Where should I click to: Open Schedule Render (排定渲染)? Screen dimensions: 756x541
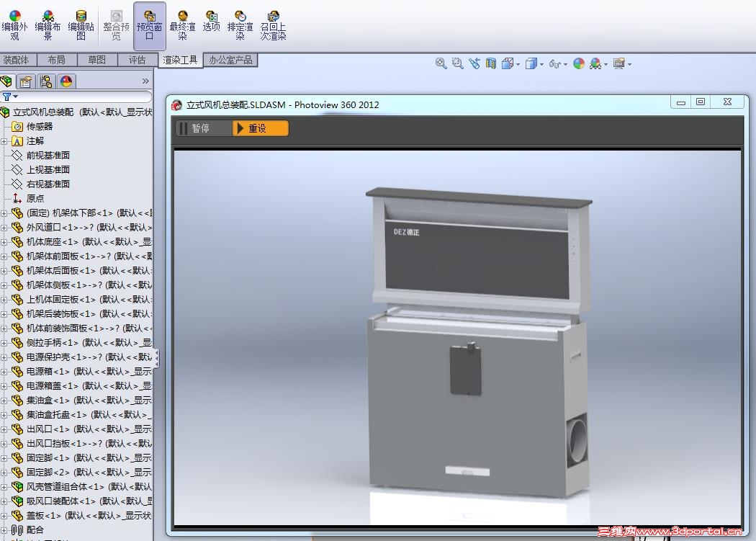pos(240,26)
